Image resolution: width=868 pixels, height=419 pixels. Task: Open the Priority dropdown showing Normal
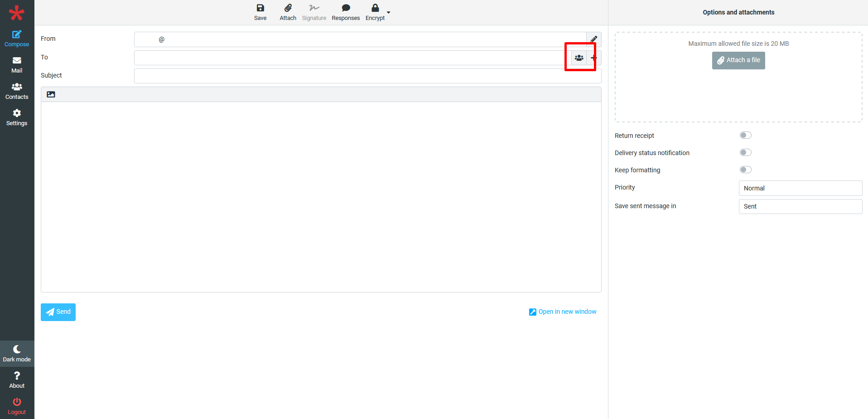[x=800, y=188]
